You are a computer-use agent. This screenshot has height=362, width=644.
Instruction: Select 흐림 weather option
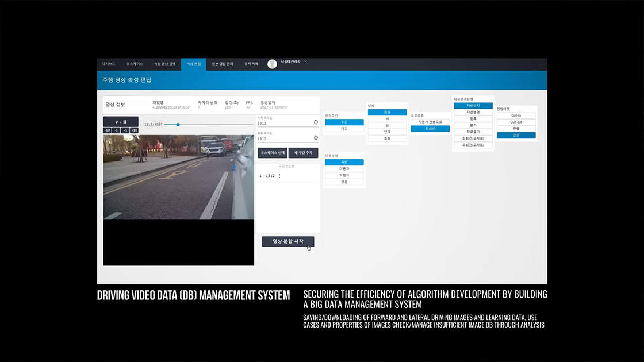388,138
